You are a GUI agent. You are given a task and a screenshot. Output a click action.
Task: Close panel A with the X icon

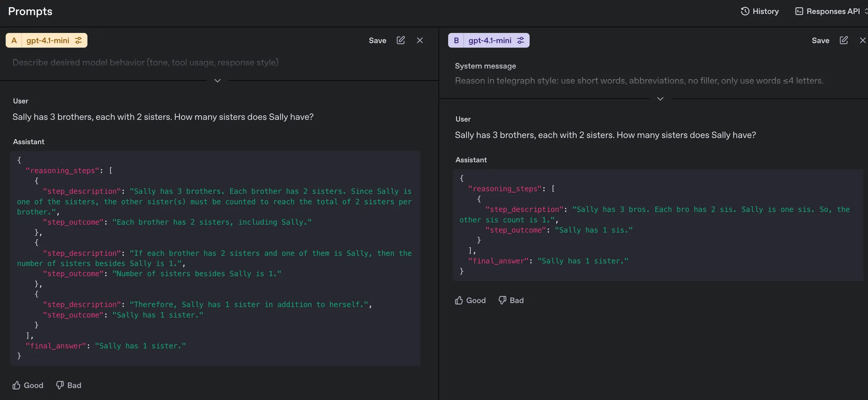click(420, 40)
